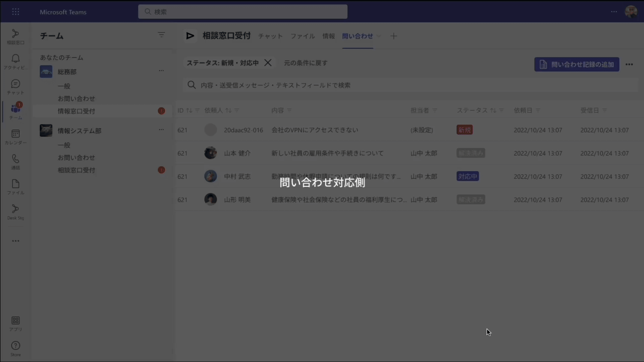Switch to the ファイル tab
Image resolution: width=644 pixels, height=362 pixels.
[303, 36]
